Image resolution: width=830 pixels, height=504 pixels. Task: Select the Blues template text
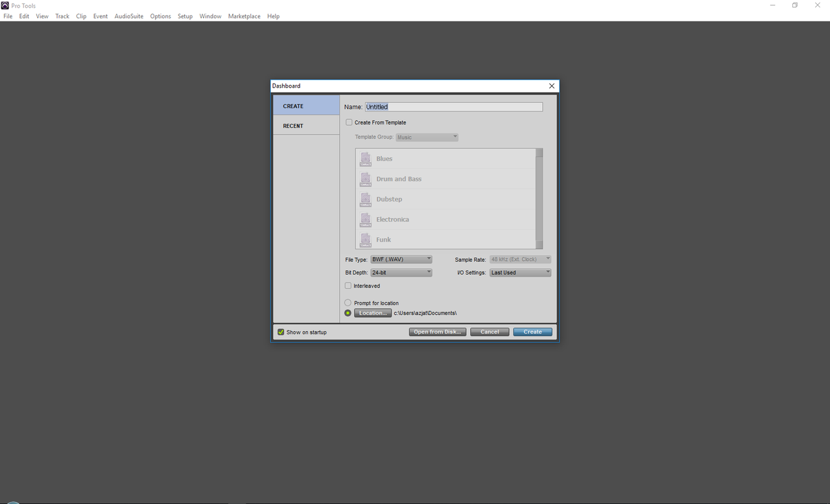click(x=385, y=159)
